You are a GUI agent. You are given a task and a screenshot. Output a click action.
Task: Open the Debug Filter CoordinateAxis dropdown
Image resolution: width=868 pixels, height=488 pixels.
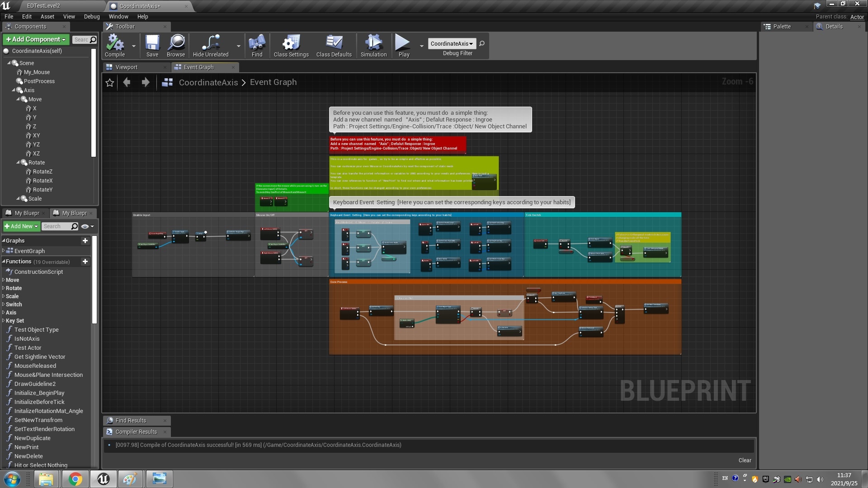point(452,43)
